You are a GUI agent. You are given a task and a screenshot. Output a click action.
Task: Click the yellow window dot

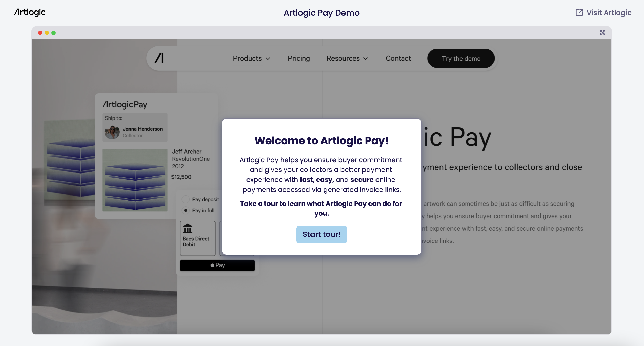click(47, 33)
